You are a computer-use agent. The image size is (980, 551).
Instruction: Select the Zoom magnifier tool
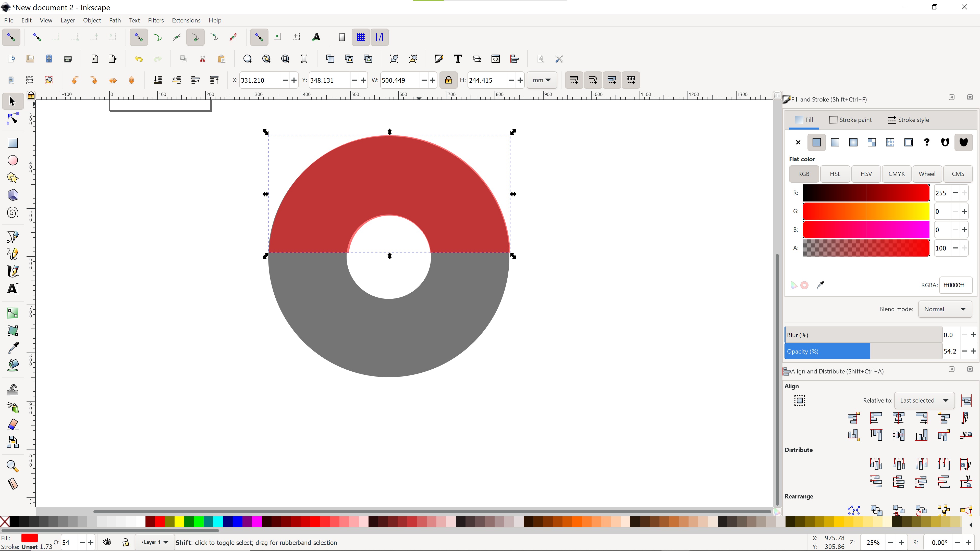tap(13, 466)
